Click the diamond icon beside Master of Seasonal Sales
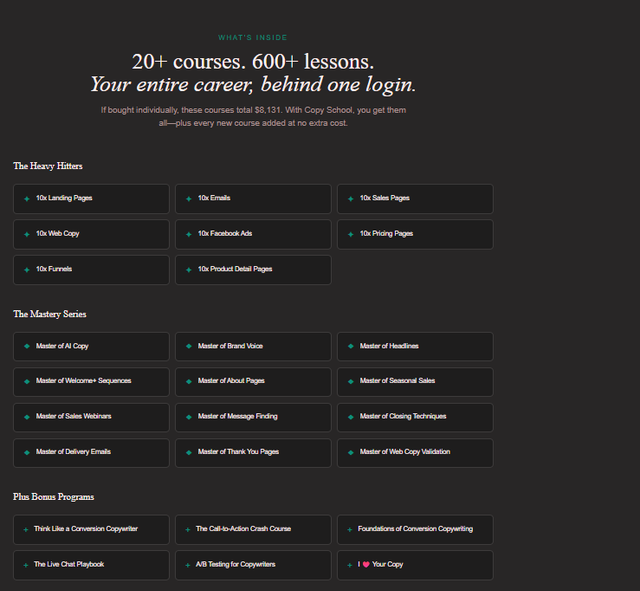This screenshot has width=640, height=591. coord(351,381)
